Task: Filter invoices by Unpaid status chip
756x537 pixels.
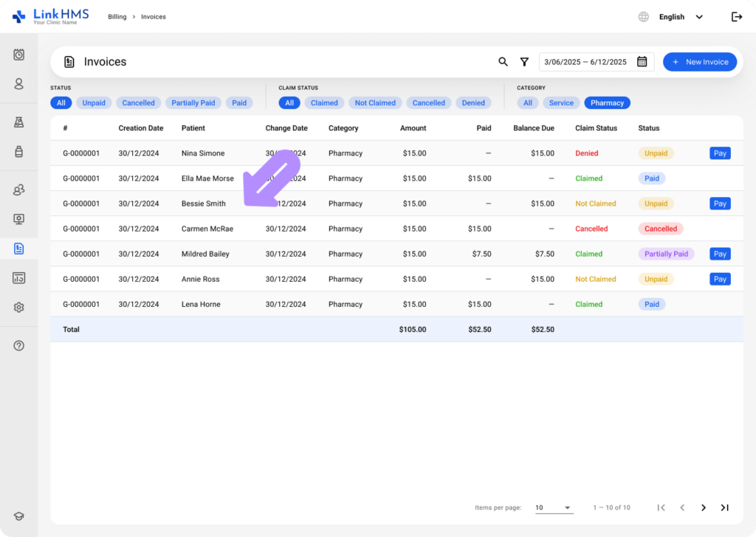Action: click(94, 103)
